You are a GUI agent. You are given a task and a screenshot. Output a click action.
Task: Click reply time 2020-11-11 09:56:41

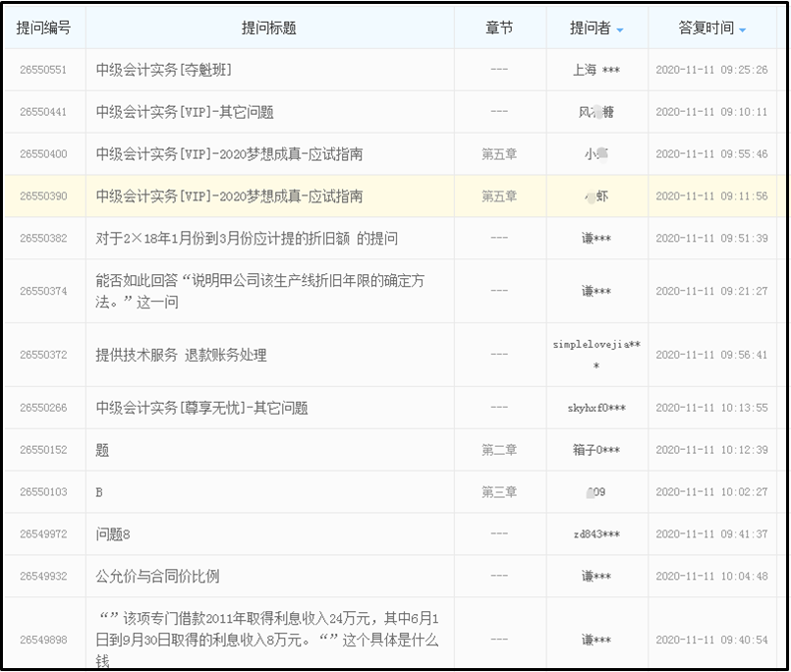tap(711, 355)
